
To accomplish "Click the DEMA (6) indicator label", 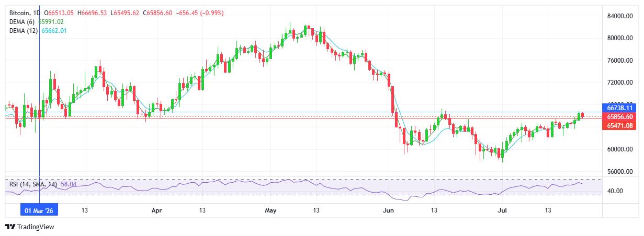I will [x=21, y=21].
